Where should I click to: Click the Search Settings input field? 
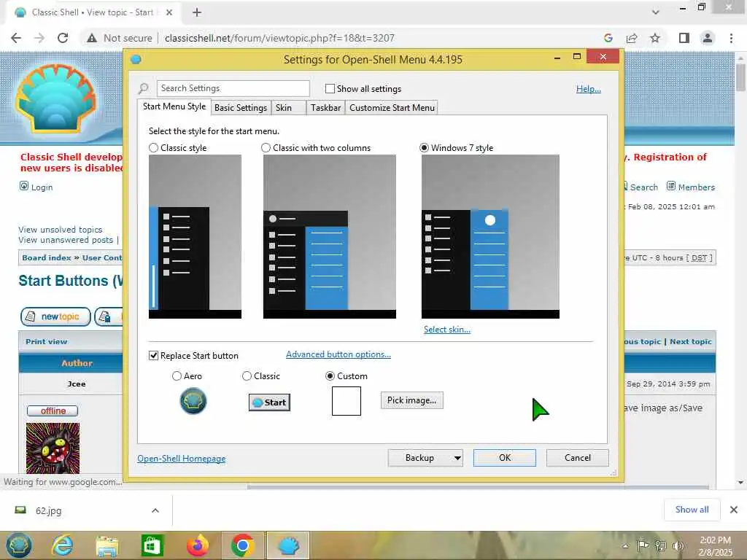click(x=233, y=88)
